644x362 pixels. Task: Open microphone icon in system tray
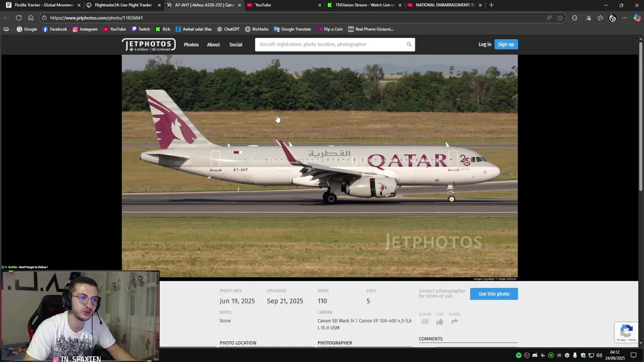[x=575, y=355]
